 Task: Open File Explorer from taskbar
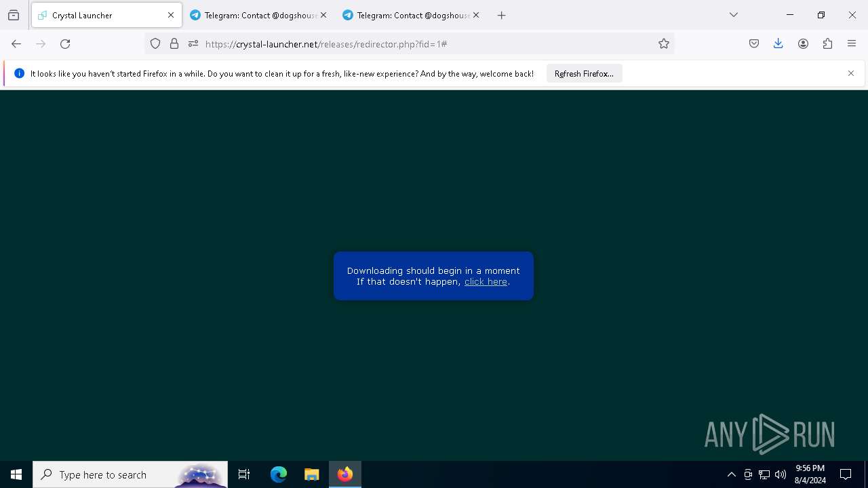point(311,474)
